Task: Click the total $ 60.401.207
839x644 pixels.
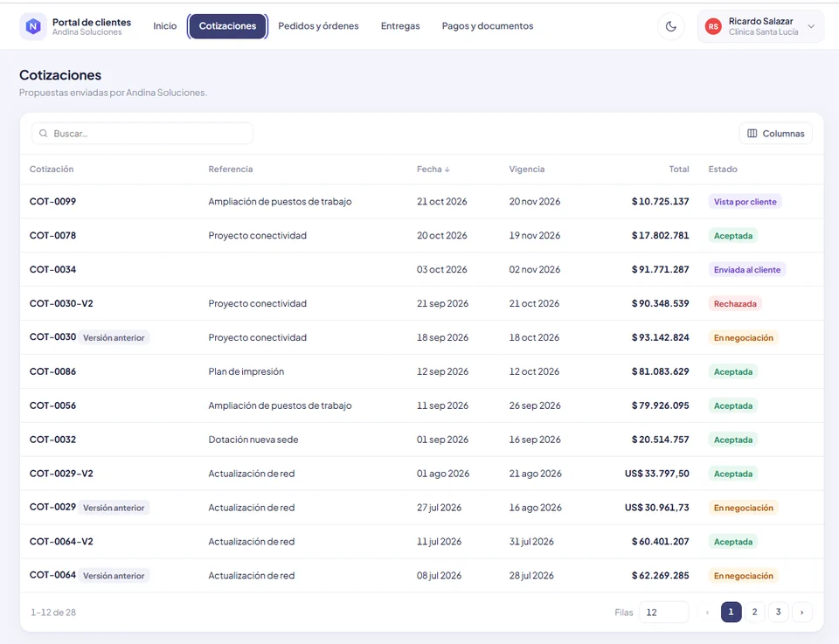Action: tap(661, 541)
